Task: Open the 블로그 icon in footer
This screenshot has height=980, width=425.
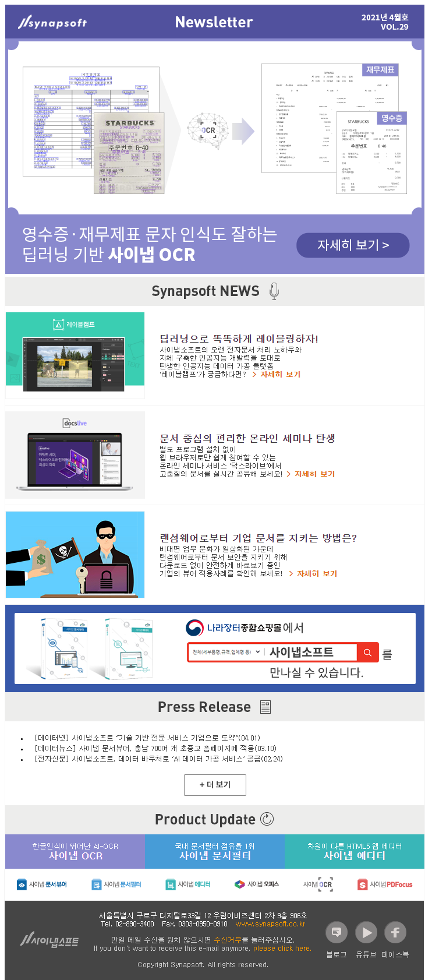Action: [337, 933]
